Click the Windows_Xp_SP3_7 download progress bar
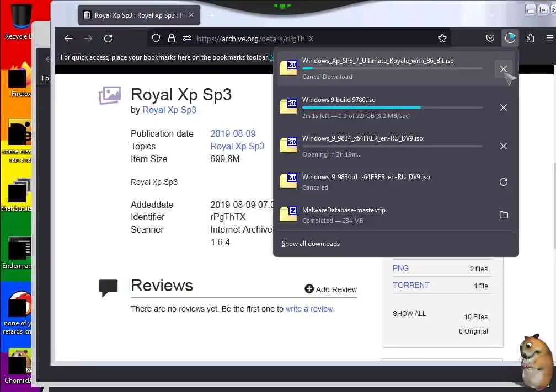556x392 pixels. [392, 68]
